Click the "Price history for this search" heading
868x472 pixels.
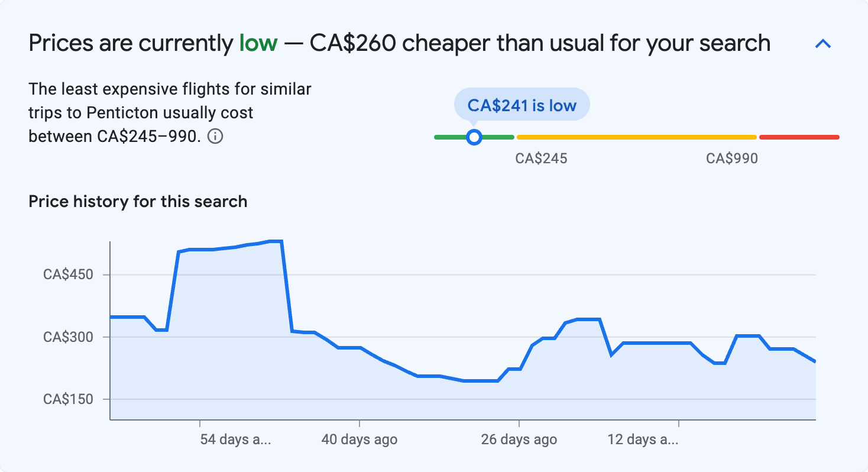(x=138, y=202)
